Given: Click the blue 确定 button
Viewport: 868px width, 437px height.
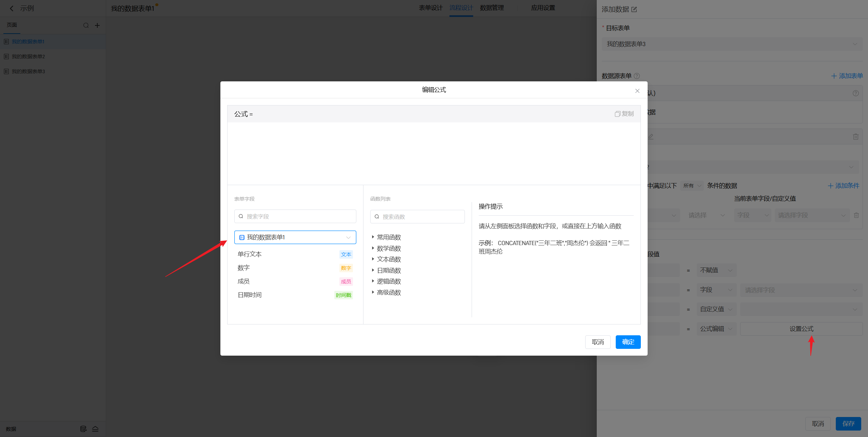Looking at the screenshot, I should click(628, 342).
